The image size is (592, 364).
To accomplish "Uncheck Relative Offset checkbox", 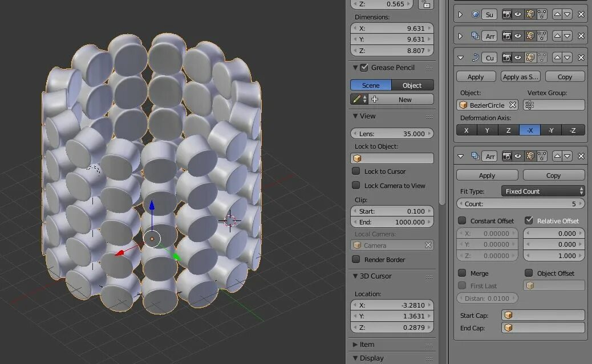I will click(x=529, y=220).
